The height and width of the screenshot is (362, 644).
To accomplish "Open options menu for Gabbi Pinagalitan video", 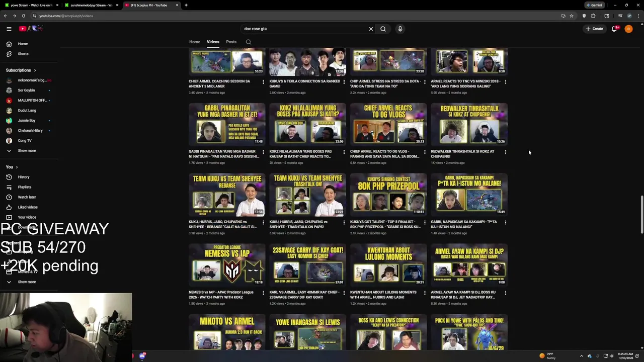I will (x=263, y=152).
